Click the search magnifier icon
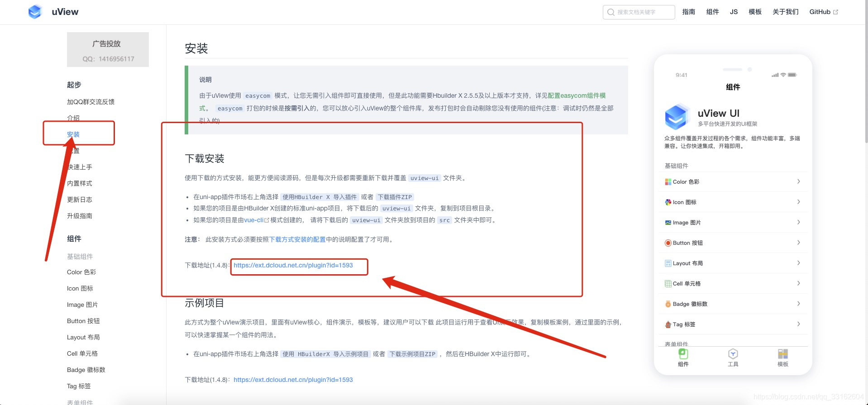 (x=611, y=12)
